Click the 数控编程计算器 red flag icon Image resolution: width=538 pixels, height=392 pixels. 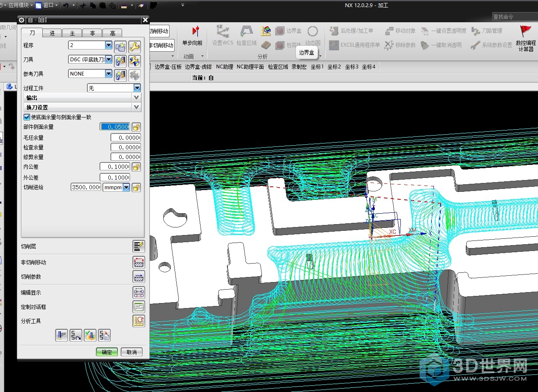coord(525,31)
